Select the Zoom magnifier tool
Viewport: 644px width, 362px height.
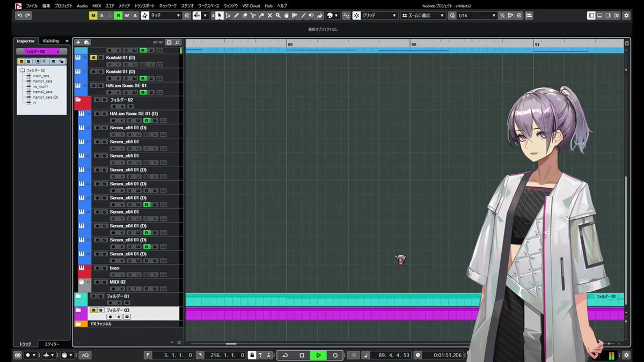tap(278, 16)
